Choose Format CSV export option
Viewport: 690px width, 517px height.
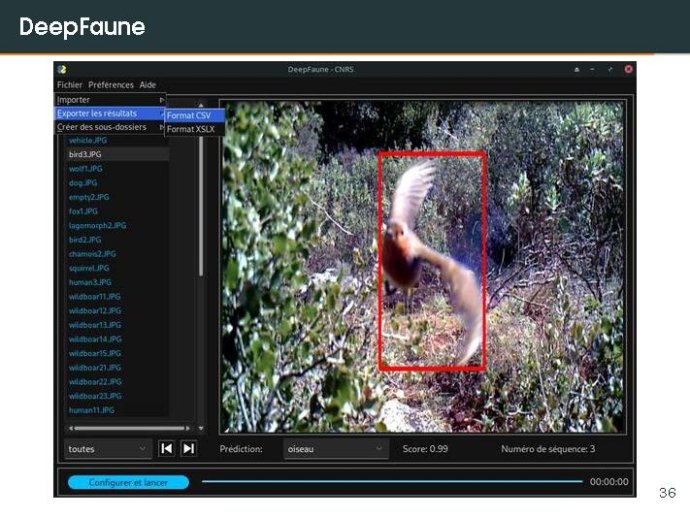pos(195,116)
